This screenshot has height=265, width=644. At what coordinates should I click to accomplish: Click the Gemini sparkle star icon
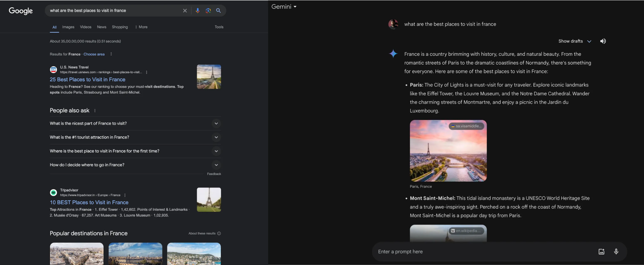coord(393,53)
